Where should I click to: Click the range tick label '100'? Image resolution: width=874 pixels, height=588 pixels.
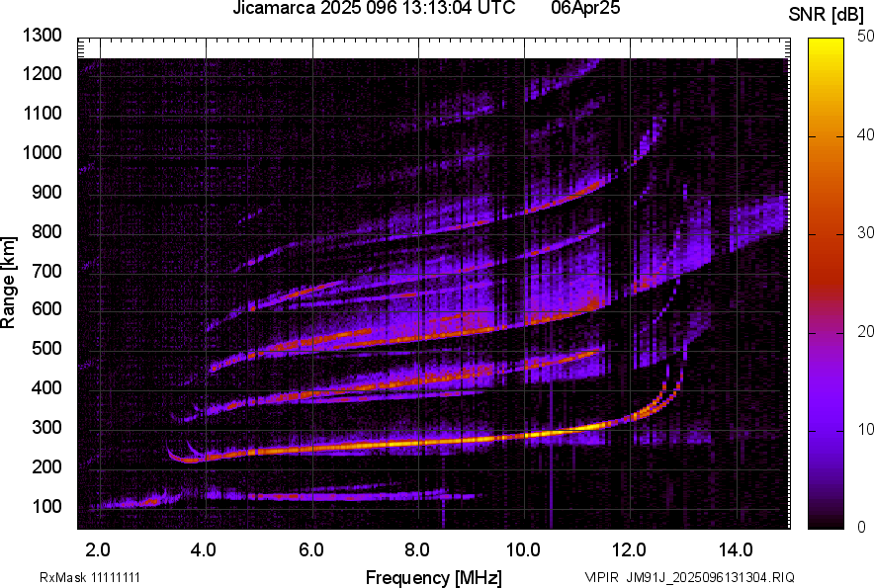(46, 506)
